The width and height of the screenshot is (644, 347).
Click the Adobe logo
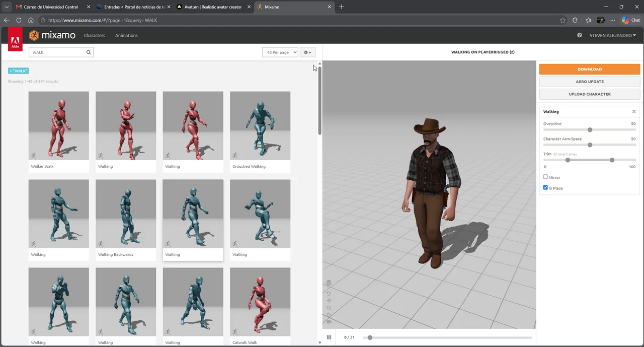(15, 39)
